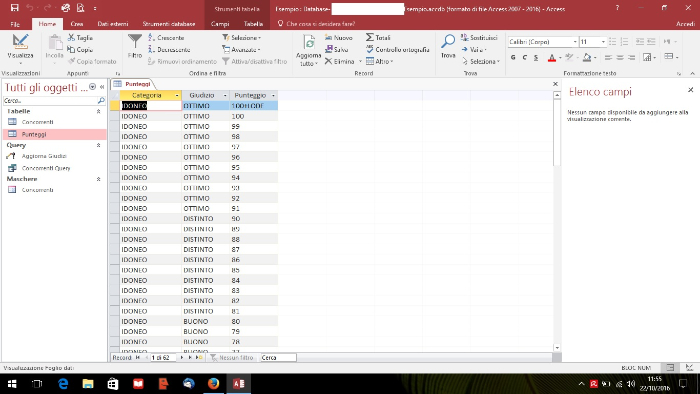The width and height of the screenshot is (700, 394).
Task: Open File Explorer from the taskbar
Action: pos(88,384)
